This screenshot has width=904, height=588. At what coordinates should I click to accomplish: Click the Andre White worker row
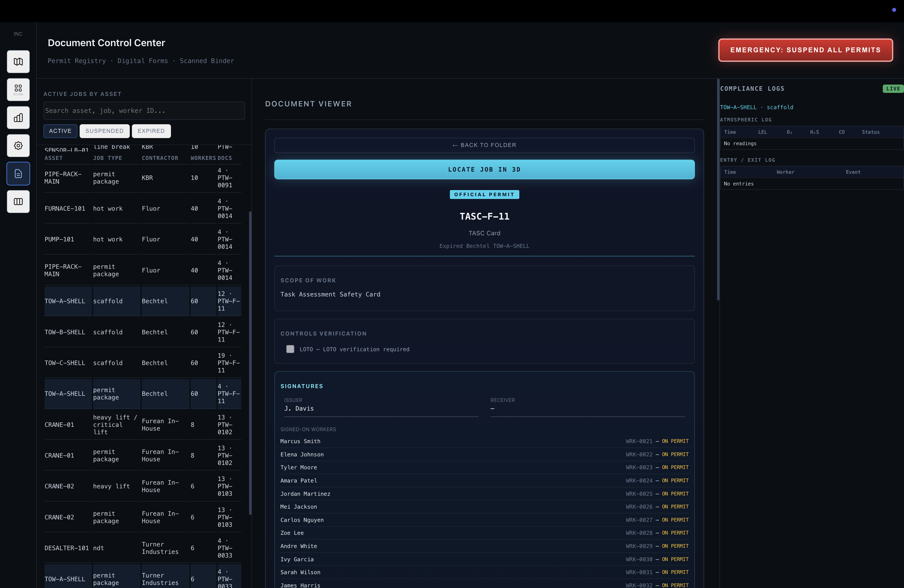(x=484, y=546)
